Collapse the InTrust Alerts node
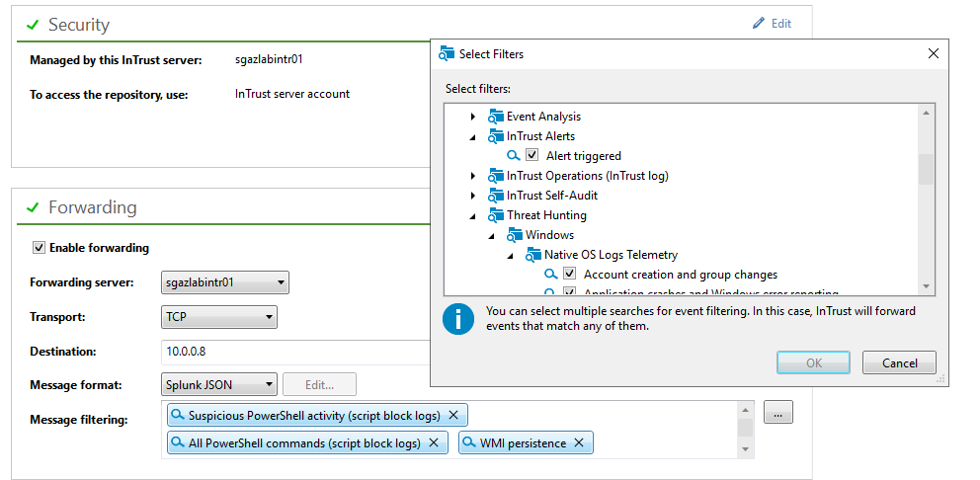 tap(473, 137)
